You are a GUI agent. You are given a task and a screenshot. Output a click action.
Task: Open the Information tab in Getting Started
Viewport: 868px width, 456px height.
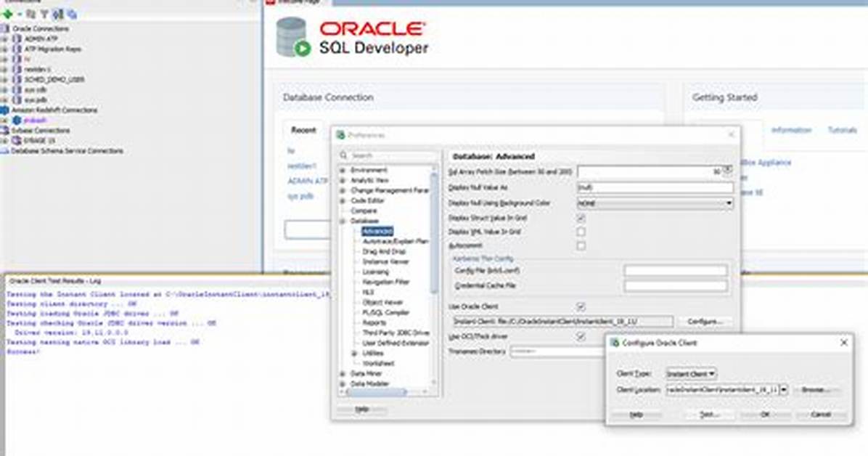tap(791, 130)
